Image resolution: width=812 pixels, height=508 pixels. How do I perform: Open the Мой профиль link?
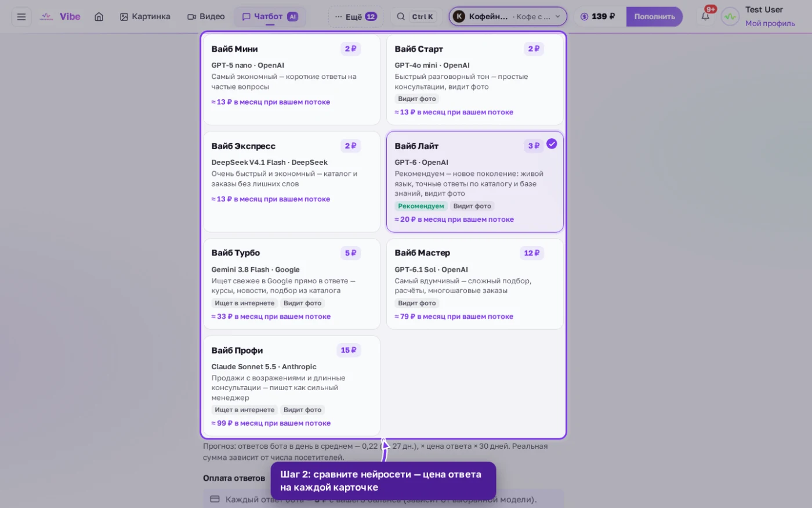[x=770, y=24]
